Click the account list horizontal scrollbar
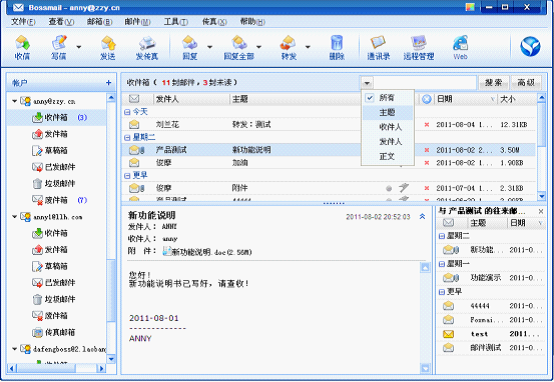The height and width of the screenshot is (382, 554). 56,368
